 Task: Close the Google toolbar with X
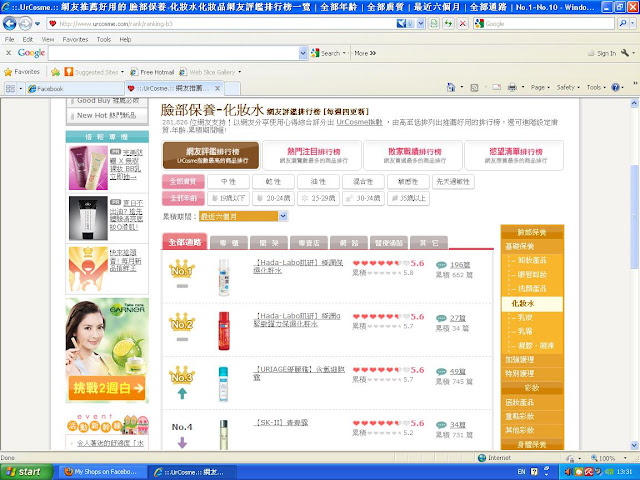[x=8, y=53]
